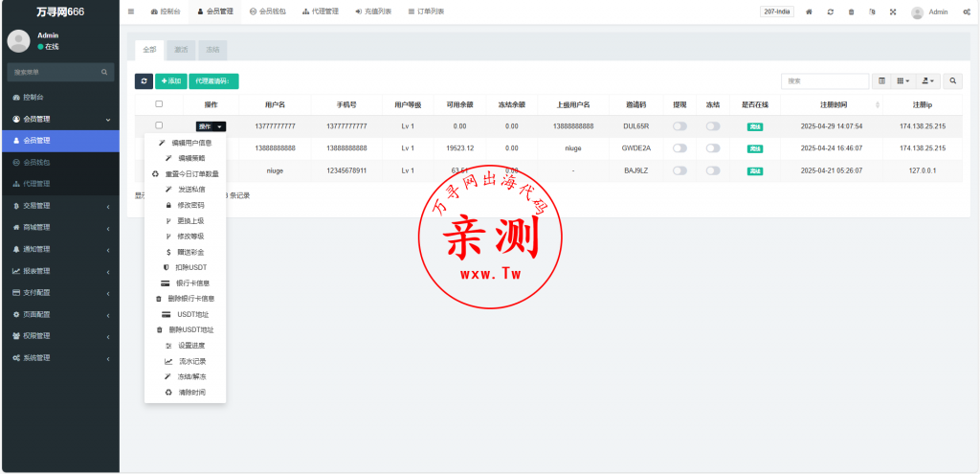Collapse the 会员管理 parent group in the sidebar
The width and height of the screenshot is (980, 474).
point(60,119)
